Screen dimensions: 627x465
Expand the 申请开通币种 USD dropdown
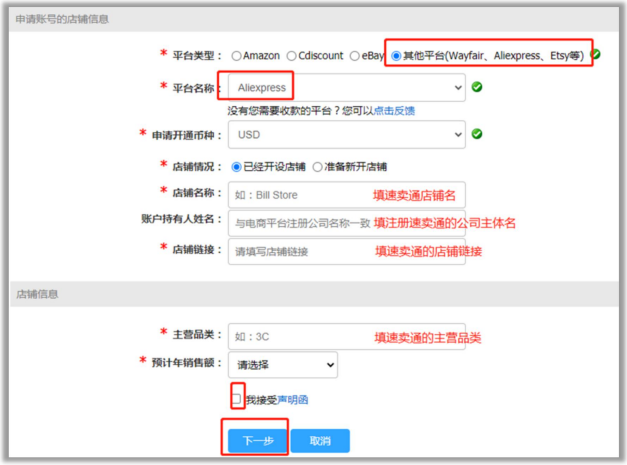coord(346,134)
